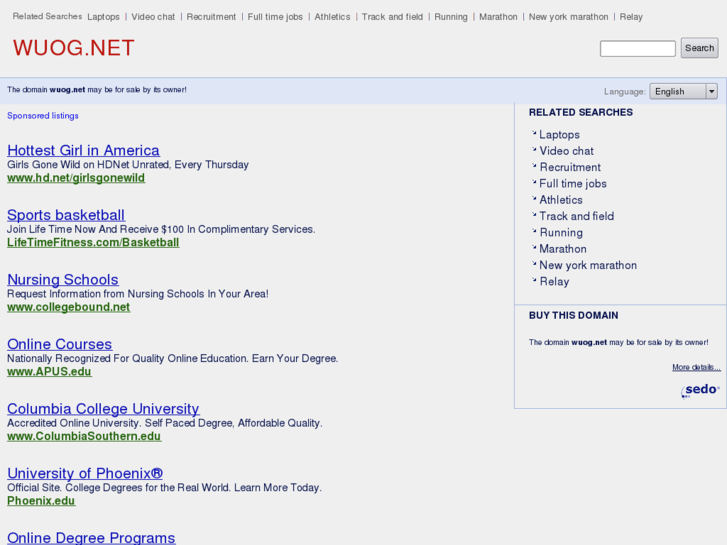The width and height of the screenshot is (727, 545).
Task: Click the Search button
Action: (x=699, y=48)
